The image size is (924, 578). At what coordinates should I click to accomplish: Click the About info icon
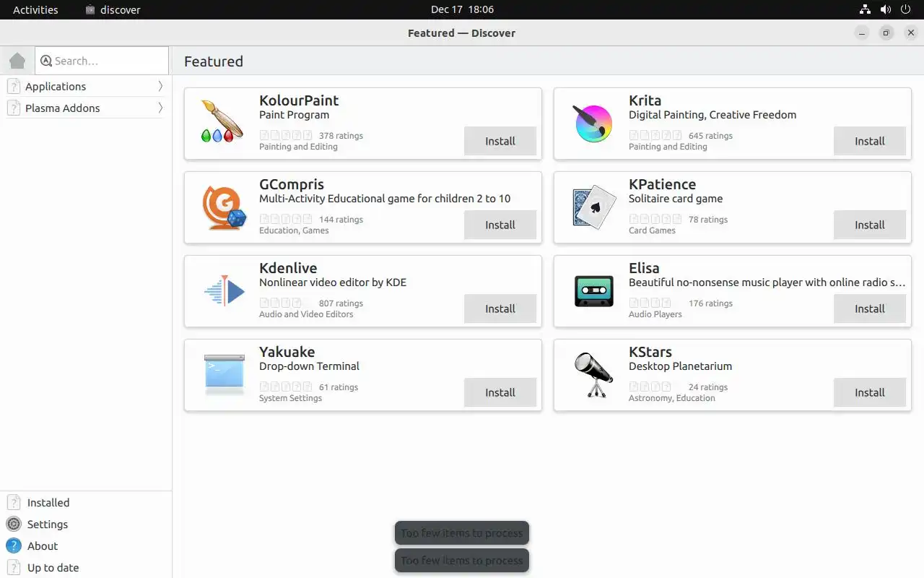click(14, 545)
